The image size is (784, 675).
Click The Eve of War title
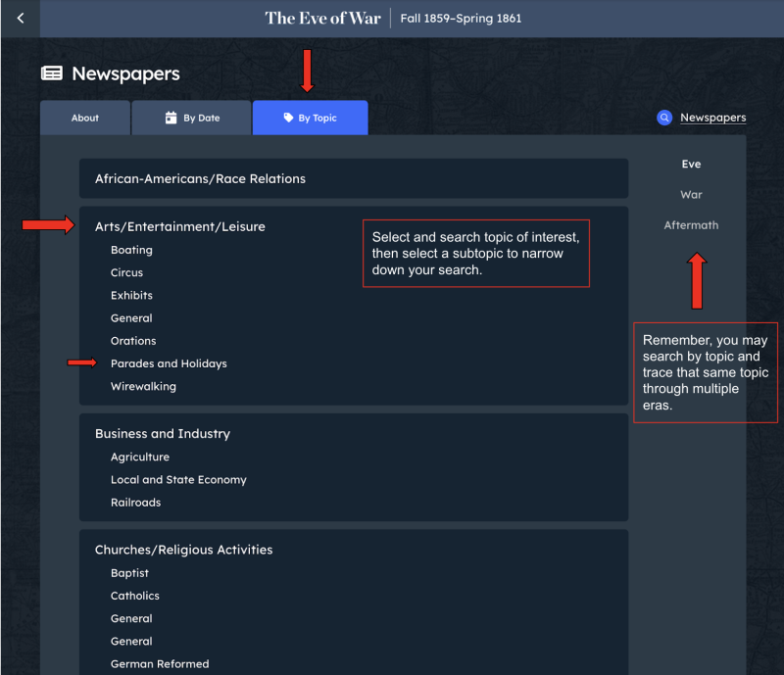(323, 19)
